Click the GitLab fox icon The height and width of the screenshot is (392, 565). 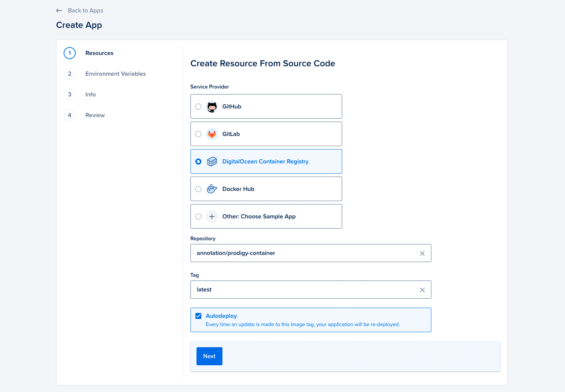[212, 134]
